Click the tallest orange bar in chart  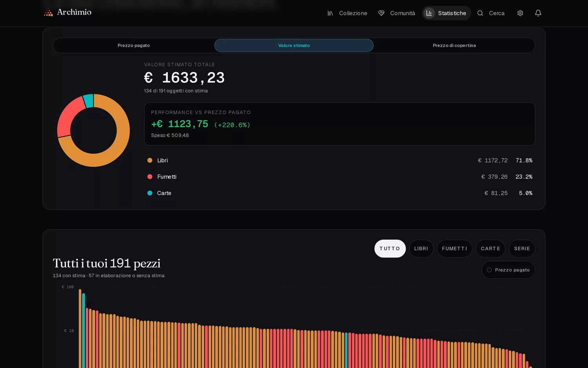[80, 329]
